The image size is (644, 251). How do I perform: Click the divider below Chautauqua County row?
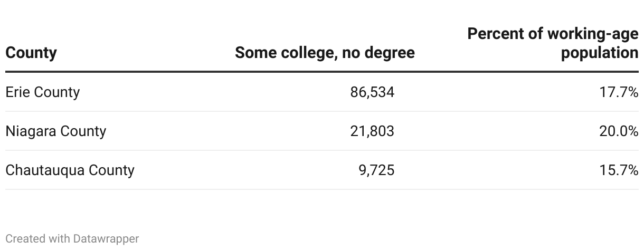click(x=322, y=189)
